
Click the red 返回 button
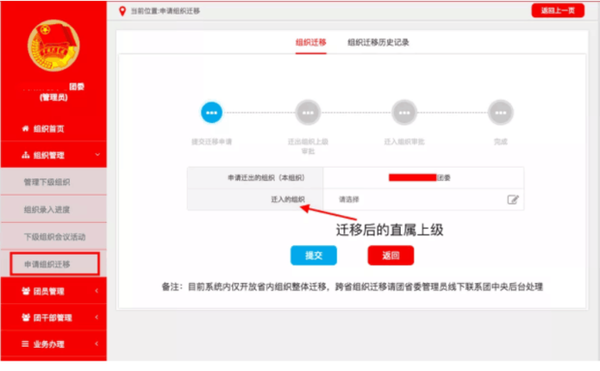pyautogui.click(x=391, y=255)
